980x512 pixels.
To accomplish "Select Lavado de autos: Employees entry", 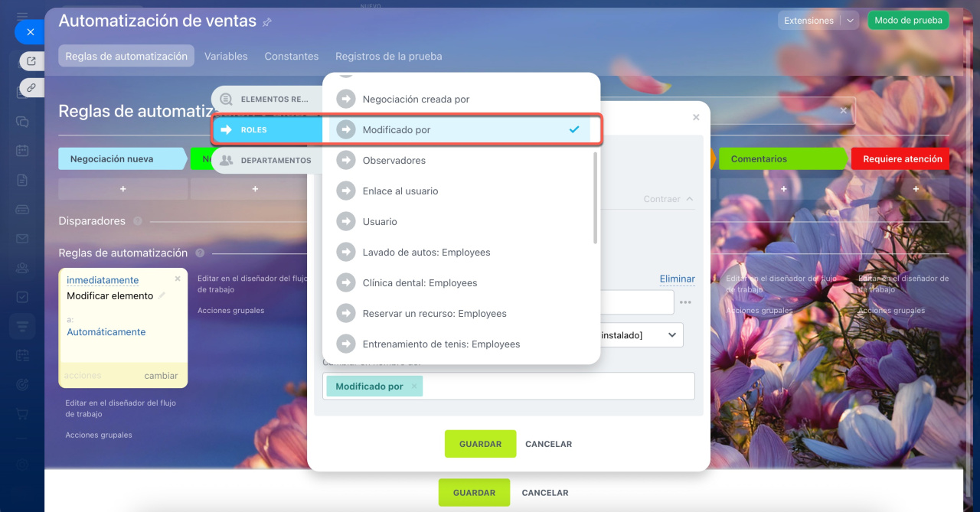I will pos(459,252).
